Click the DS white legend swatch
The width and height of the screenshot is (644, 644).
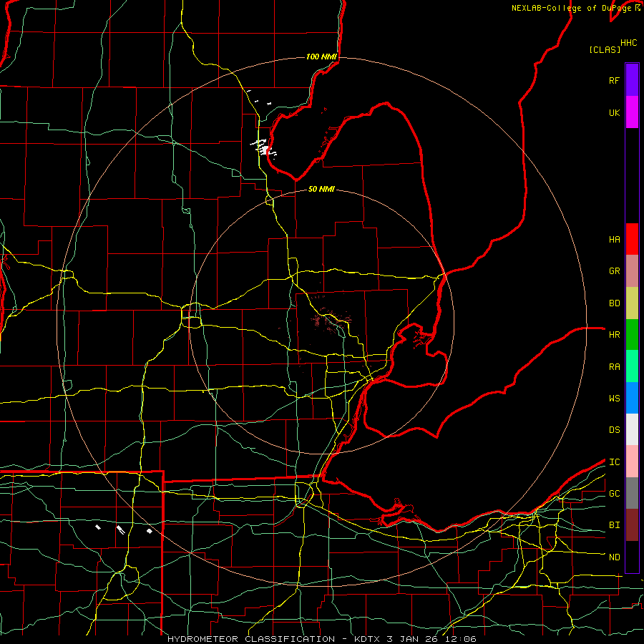click(632, 429)
